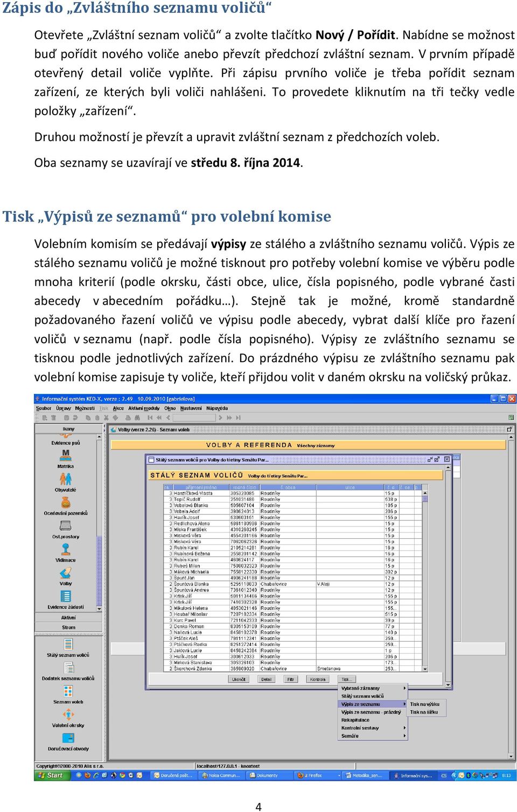
Task: Open the Volební okrsky icon
Action: click(x=68, y=715)
